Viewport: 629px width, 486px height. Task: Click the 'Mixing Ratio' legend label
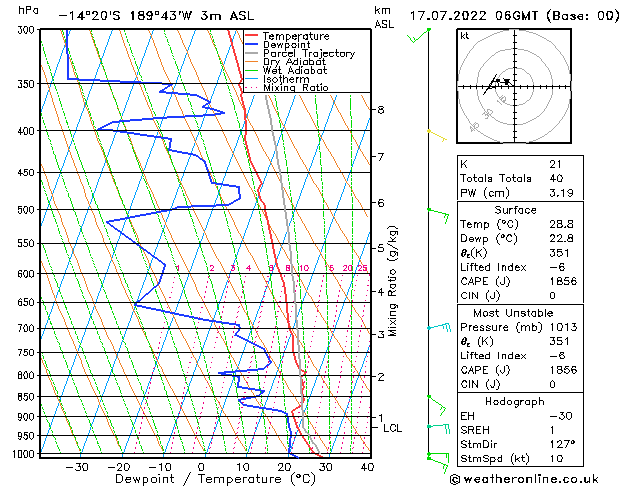click(x=296, y=88)
